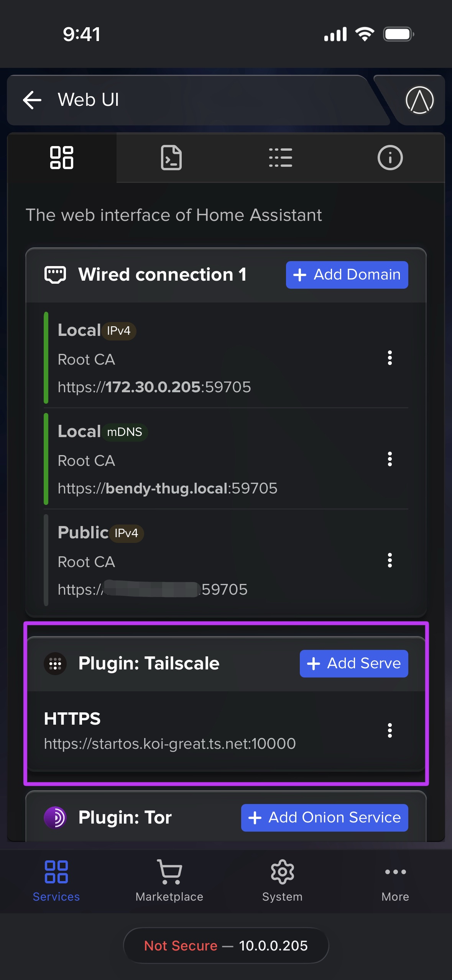Click the Add Onion Service button

pyautogui.click(x=324, y=818)
